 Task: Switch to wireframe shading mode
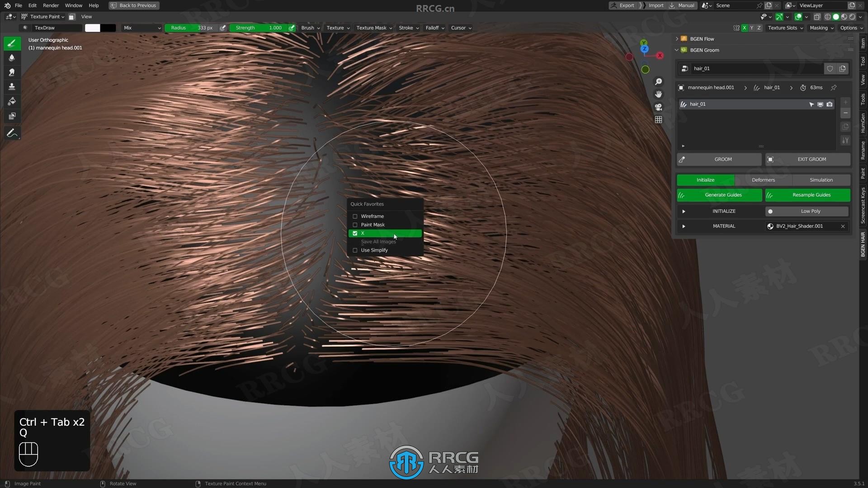(x=828, y=17)
